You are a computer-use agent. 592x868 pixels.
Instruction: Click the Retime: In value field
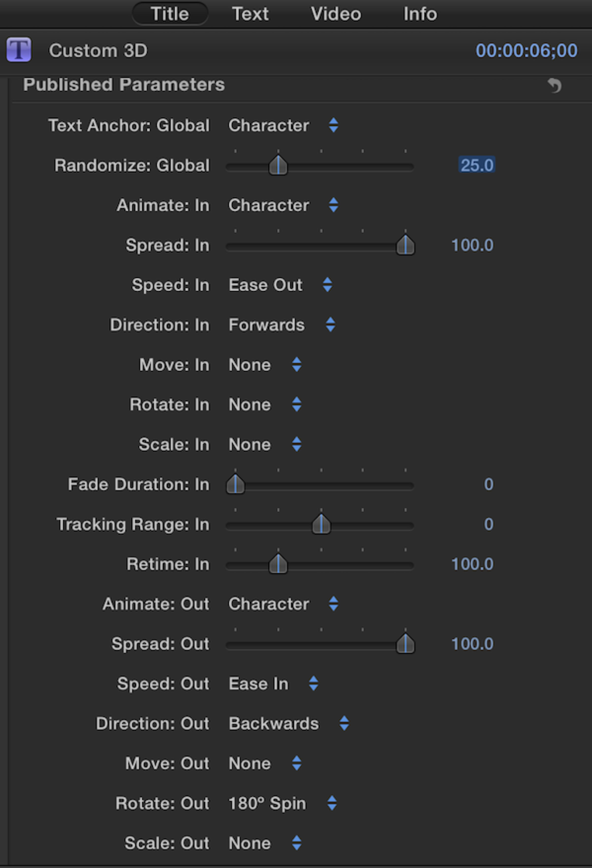472,564
